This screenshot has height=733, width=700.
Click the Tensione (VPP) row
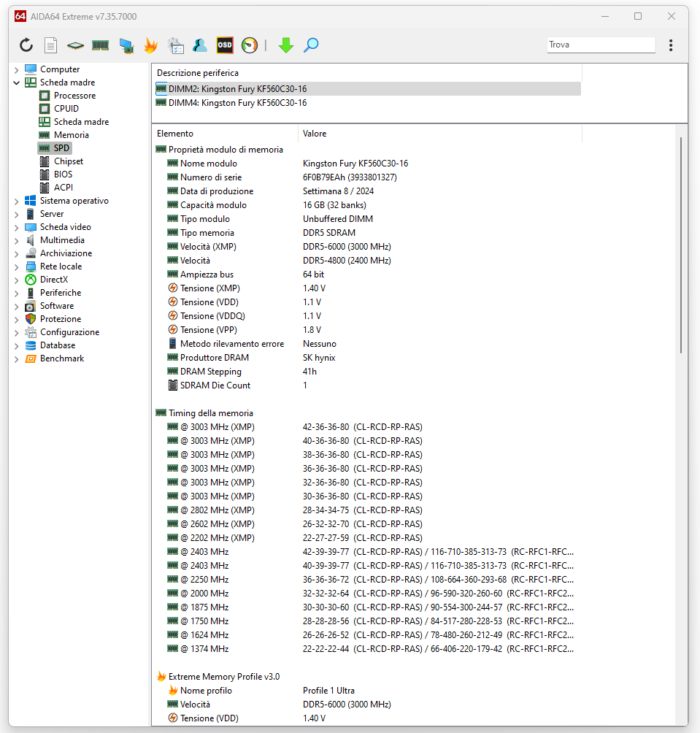click(x=368, y=329)
